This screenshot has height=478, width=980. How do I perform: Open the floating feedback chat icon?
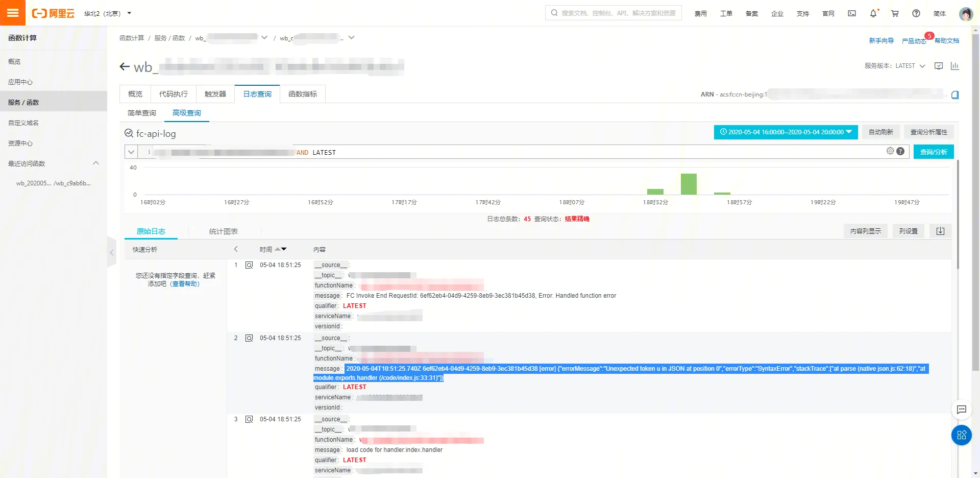tap(962, 410)
